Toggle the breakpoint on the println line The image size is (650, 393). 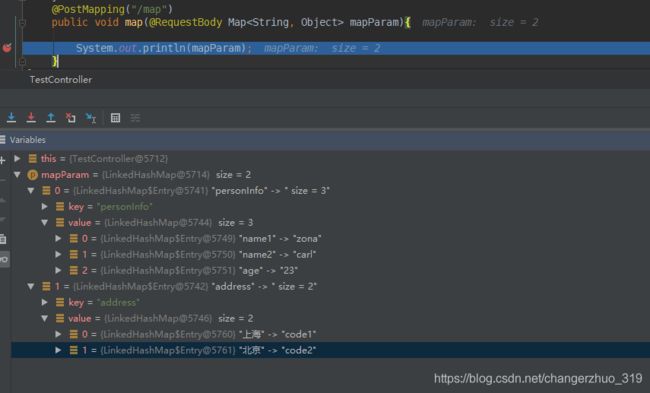(7, 48)
